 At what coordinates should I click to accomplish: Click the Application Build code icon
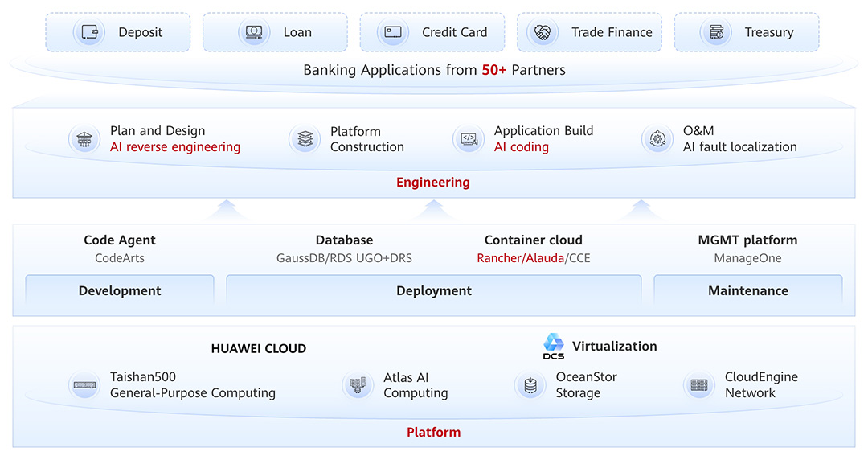click(x=469, y=139)
